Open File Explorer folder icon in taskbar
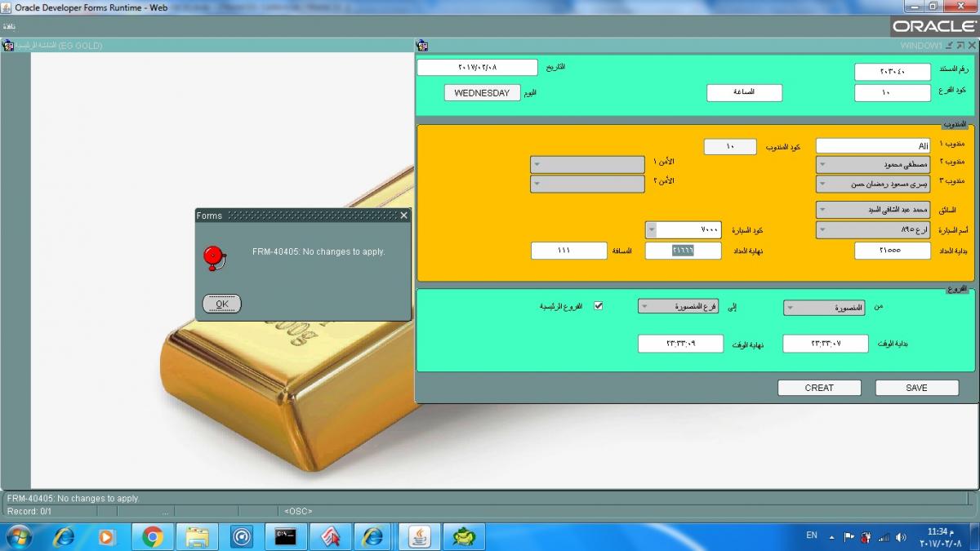Image resolution: width=980 pixels, height=551 pixels. point(197,536)
